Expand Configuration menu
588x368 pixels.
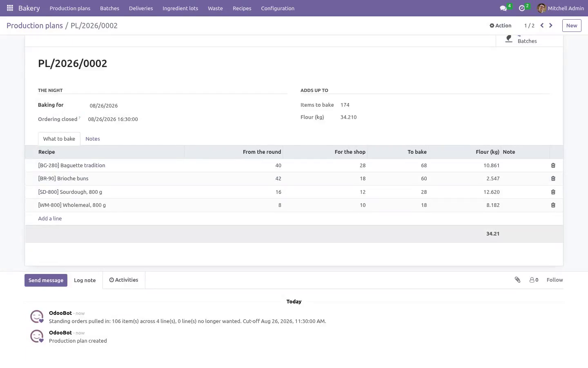point(278,8)
